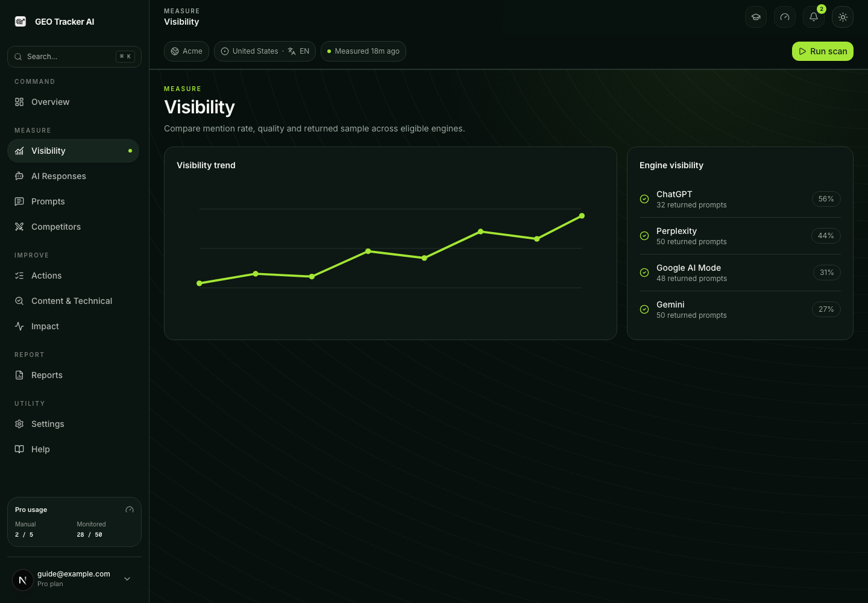This screenshot has height=603, width=868.
Task: Open the notifications bell
Action: tap(814, 17)
